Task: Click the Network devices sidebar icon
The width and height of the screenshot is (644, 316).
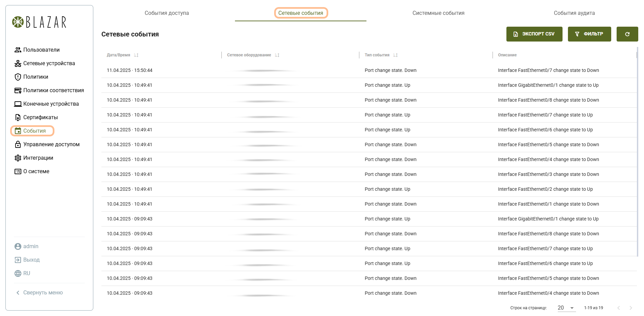Action: [18, 63]
